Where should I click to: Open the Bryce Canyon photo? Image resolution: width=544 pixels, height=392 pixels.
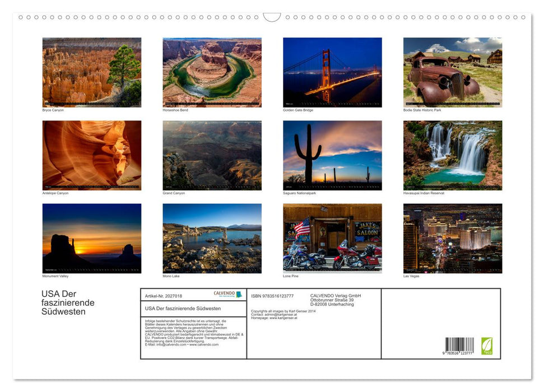(x=92, y=72)
